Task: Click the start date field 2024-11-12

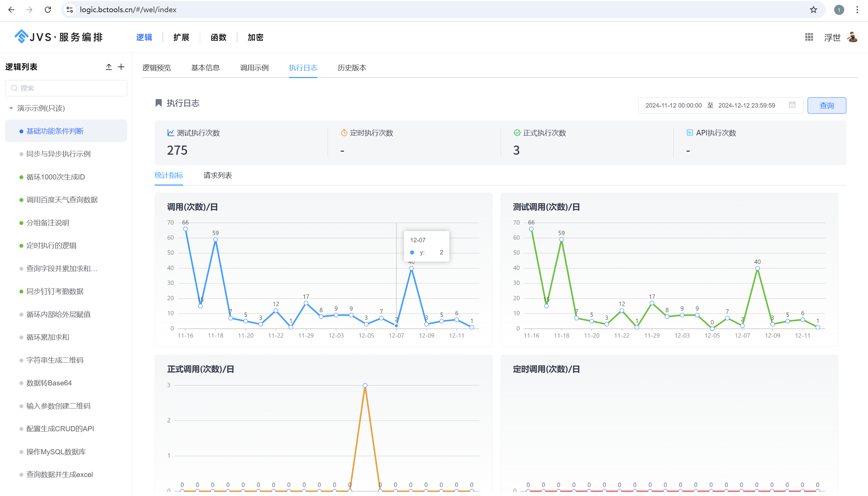Action: point(673,105)
